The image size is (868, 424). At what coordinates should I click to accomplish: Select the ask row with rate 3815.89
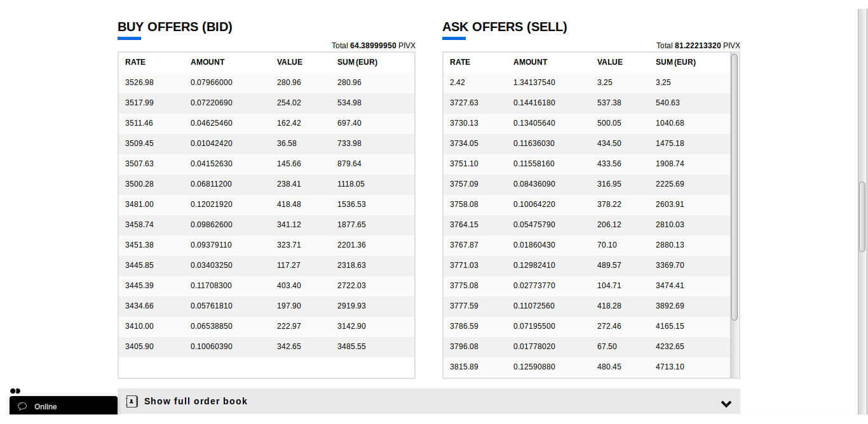click(587, 367)
